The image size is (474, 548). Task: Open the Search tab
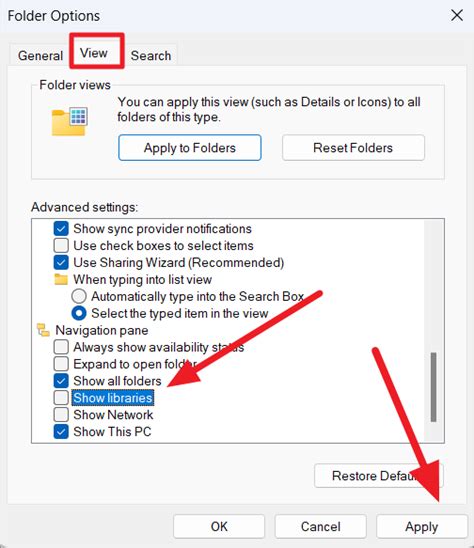151,56
